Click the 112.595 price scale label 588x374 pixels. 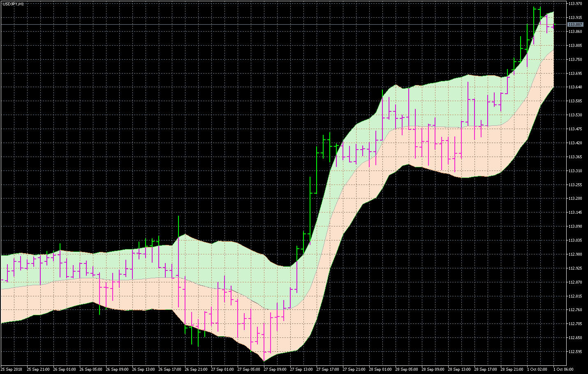[575, 352]
